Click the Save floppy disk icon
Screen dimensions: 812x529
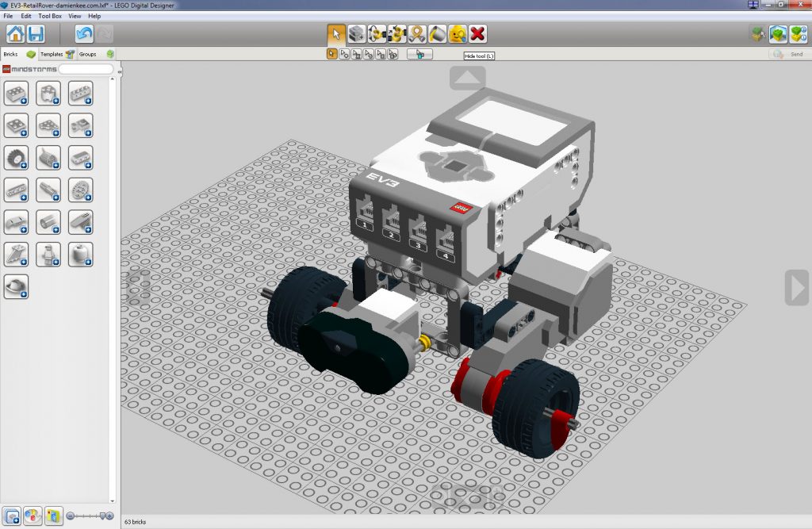(36, 34)
